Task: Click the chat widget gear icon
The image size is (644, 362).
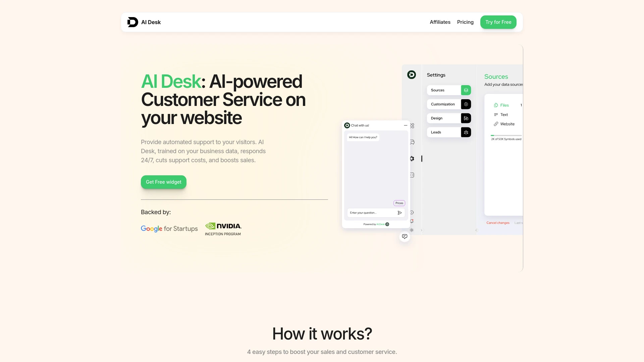Action: click(x=411, y=158)
